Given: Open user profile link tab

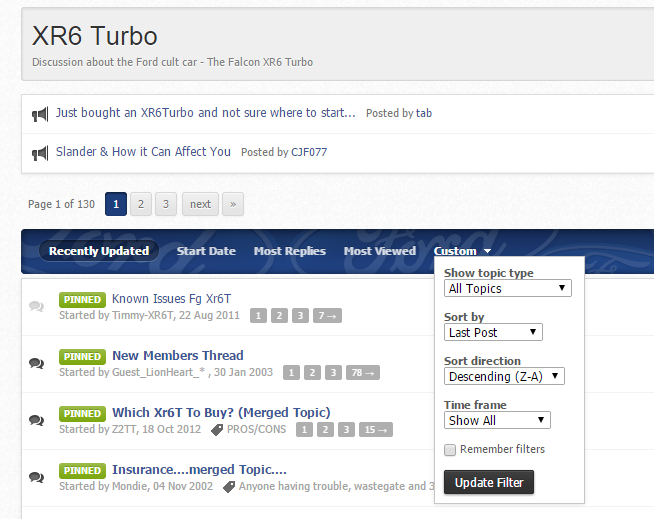Looking at the screenshot, I should click(x=424, y=113).
